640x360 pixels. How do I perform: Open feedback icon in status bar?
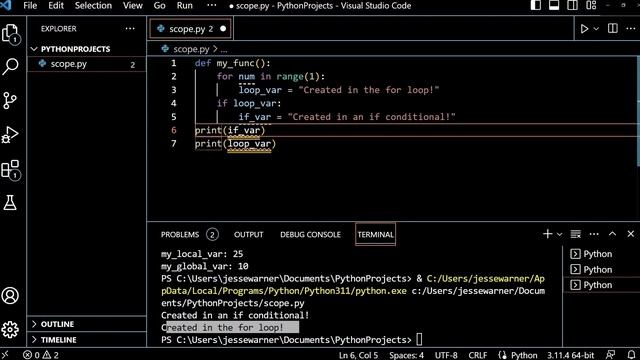click(x=611, y=355)
